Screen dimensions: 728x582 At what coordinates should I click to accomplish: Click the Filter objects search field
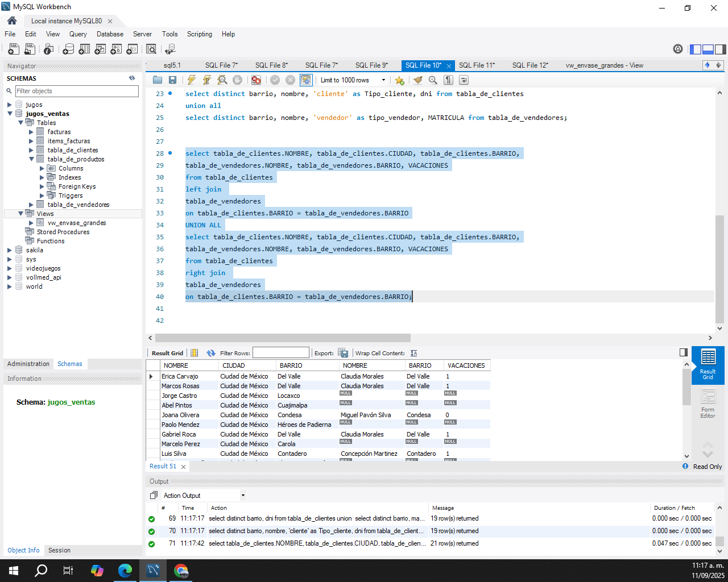(77, 91)
